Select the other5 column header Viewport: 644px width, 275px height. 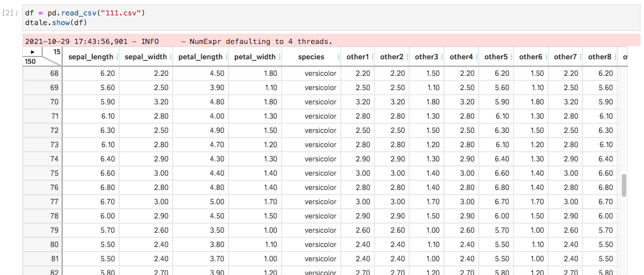click(x=496, y=57)
